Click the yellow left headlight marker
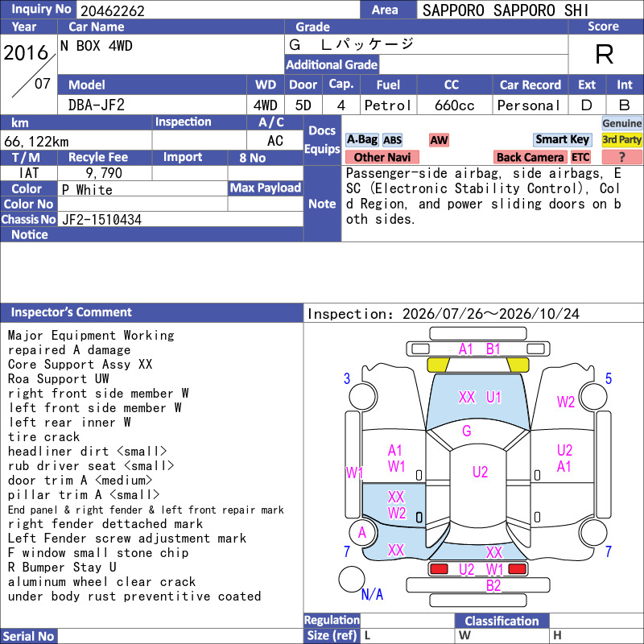Viewport: 644px width, 644px height. tap(438, 365)
